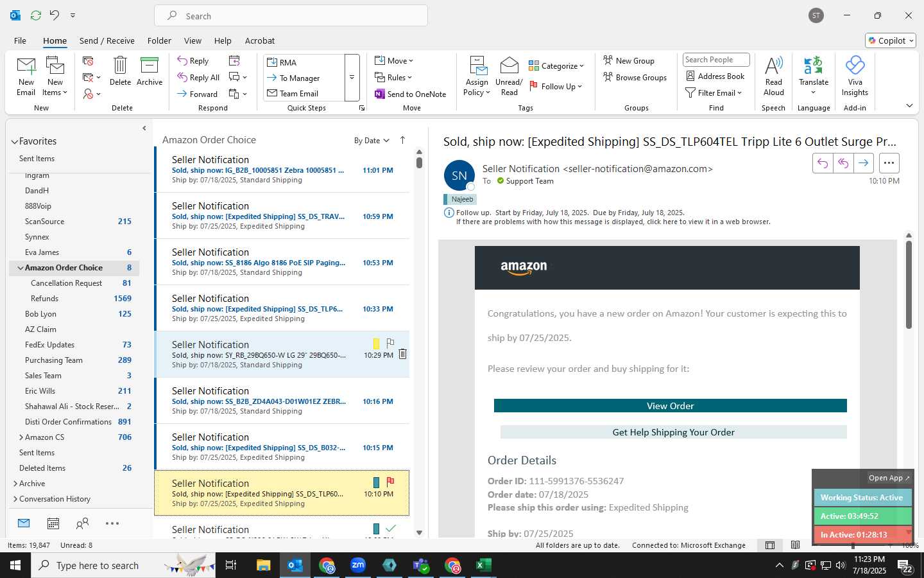Open the Calendar view icon in navigation

point(53,523)
